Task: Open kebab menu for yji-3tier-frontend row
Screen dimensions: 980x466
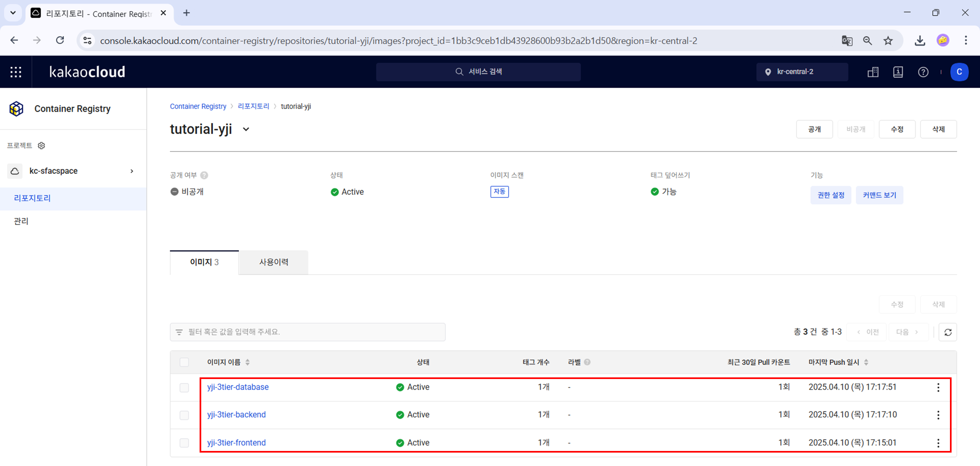Action: point(938,443)
